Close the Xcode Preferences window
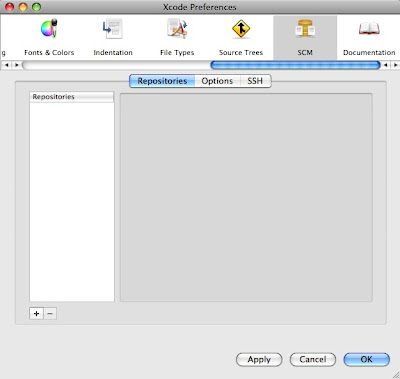Screen dimensions: 400x379 click(x=10, y=7)
